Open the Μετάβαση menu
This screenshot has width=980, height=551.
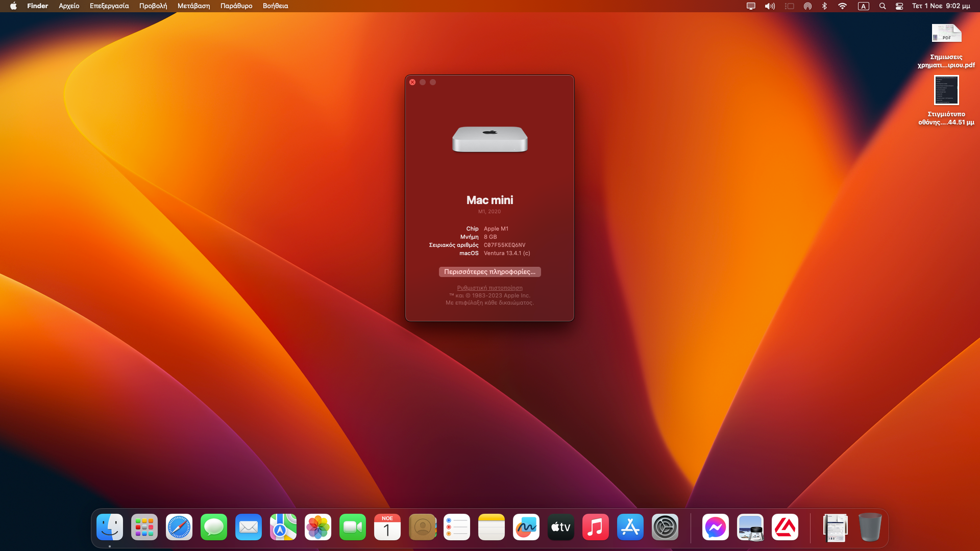pos(193,6)
